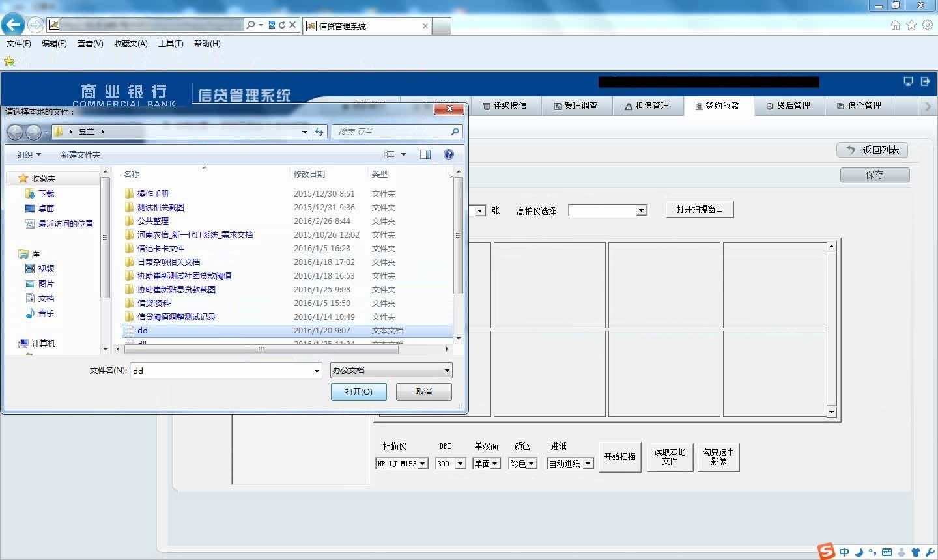Select the 公共整理 folder
This screenshot has width=938, height=560.
pyautogui.click(x=153, y=221)
